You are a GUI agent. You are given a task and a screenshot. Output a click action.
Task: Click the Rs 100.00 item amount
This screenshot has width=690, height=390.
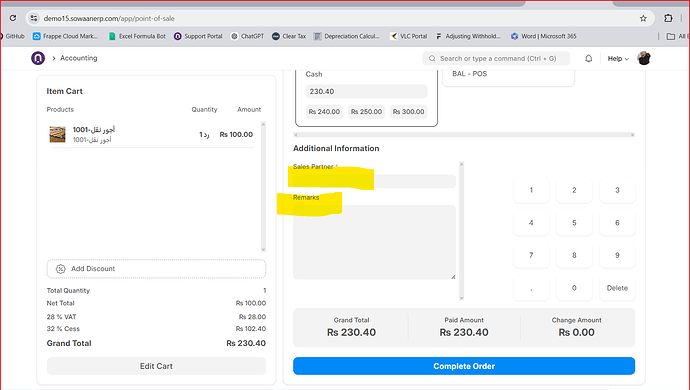point(236,134)
